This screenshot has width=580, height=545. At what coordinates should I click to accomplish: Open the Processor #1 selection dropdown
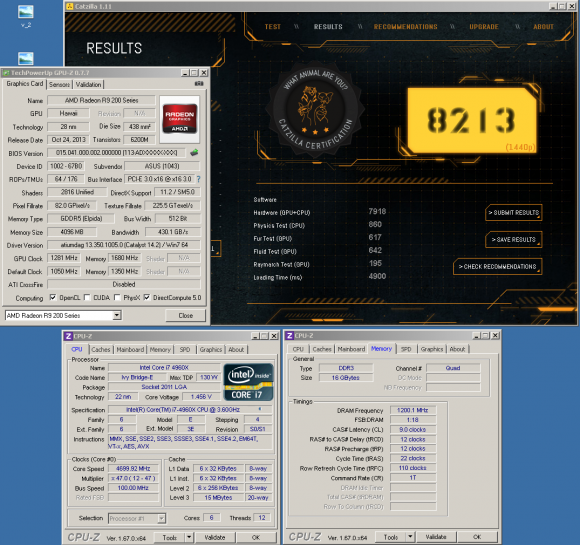pyautogui.click(x=161, y=518)
